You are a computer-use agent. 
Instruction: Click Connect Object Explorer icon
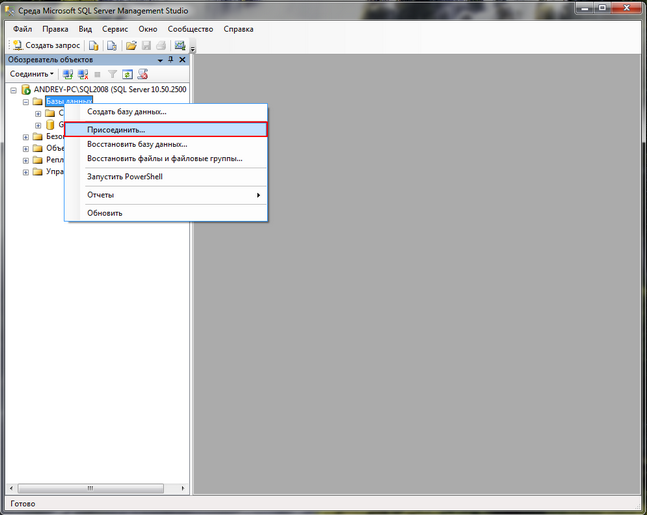(68, 74)
